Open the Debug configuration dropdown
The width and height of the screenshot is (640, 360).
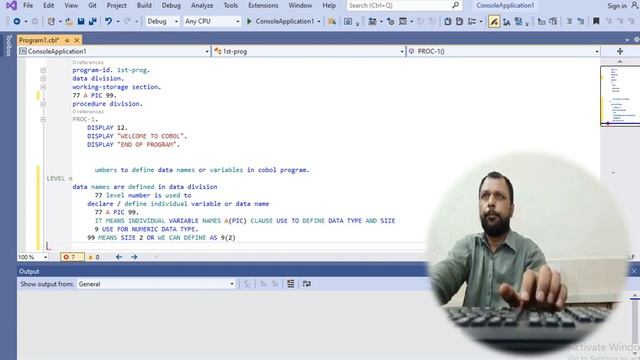[162, 21]
